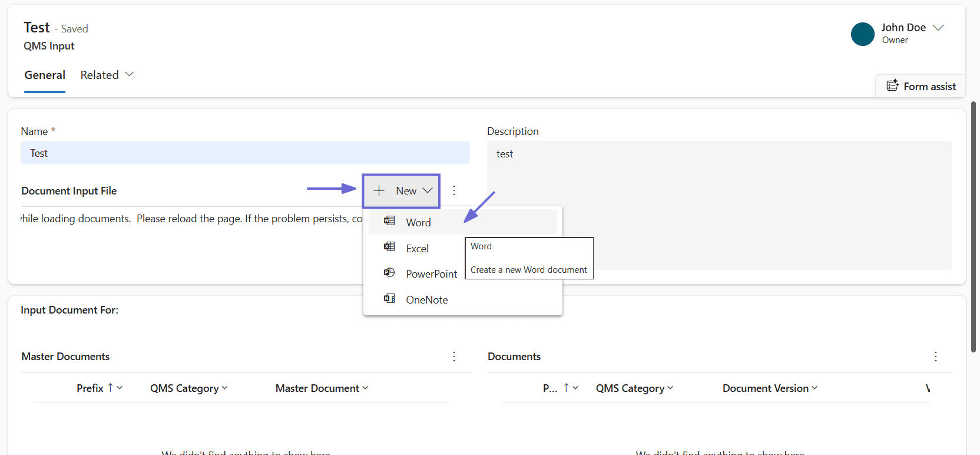This screenshot has width=980, height=455.
Task: Open Documents grid more commands menu
Action: pos(936,357)
